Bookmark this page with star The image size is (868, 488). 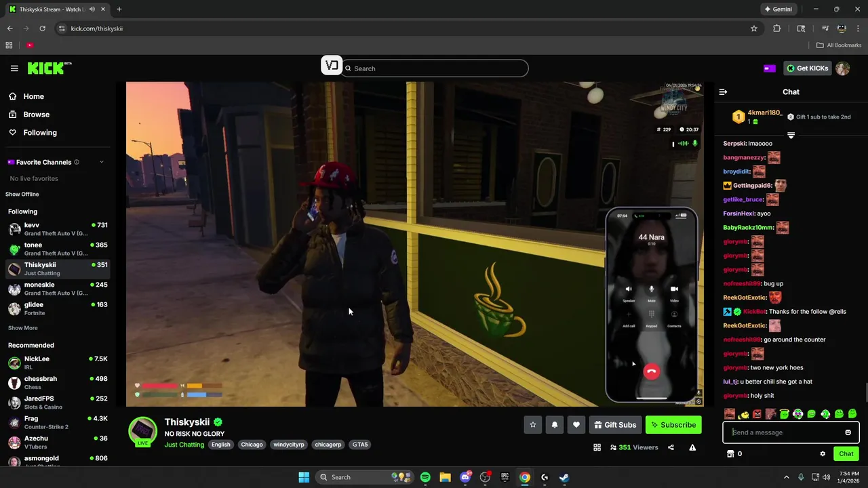pos(753,28)
